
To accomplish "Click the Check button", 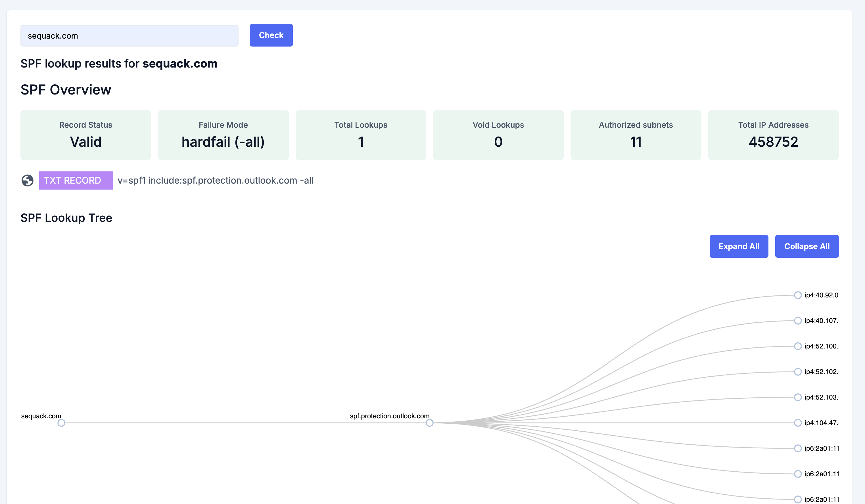I will point(271,35).
